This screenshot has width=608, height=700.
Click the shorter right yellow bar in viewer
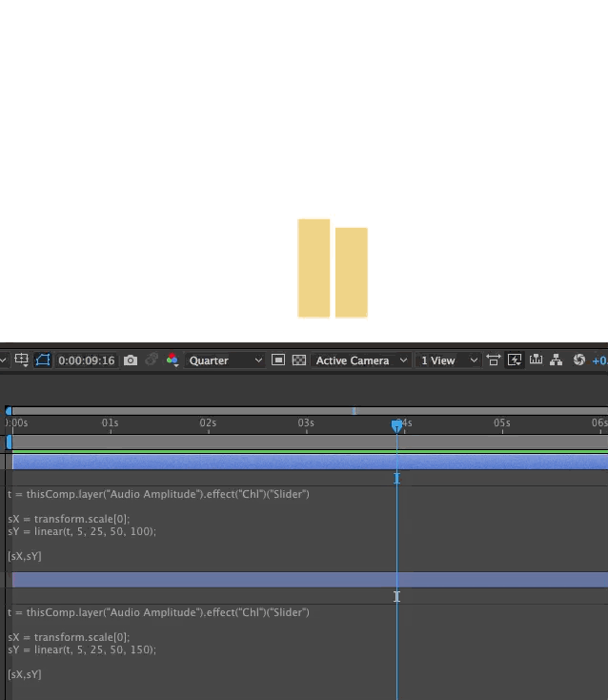coord(352,273)
